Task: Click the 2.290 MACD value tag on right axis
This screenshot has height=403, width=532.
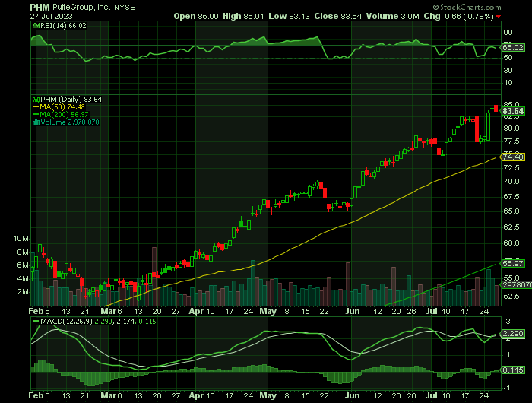Action: click(513, 333)
